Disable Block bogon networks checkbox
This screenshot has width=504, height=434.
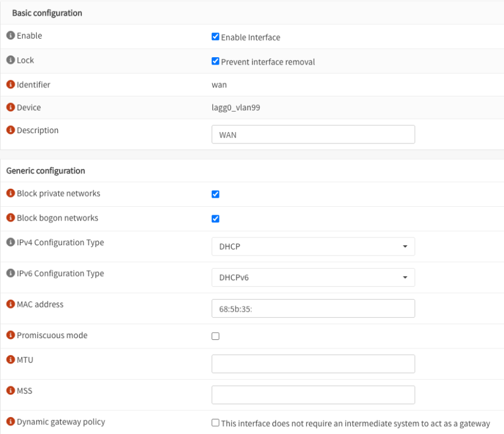tap(215, 219)
